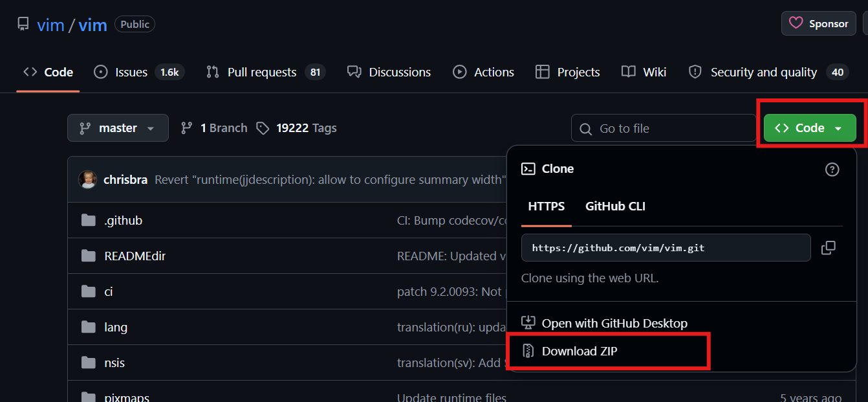Open the Security and quality tab
Viewport: 868px width, 402px height.
[768, 72]
